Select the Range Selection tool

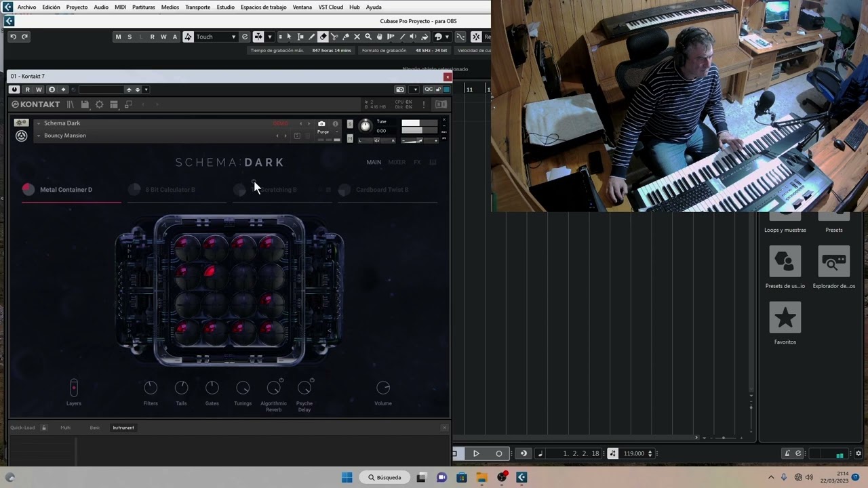(300, 37)
